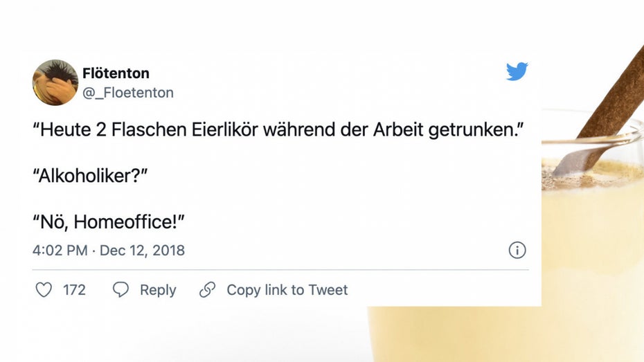Click the 172 likes count

click(x=74, y=290)
